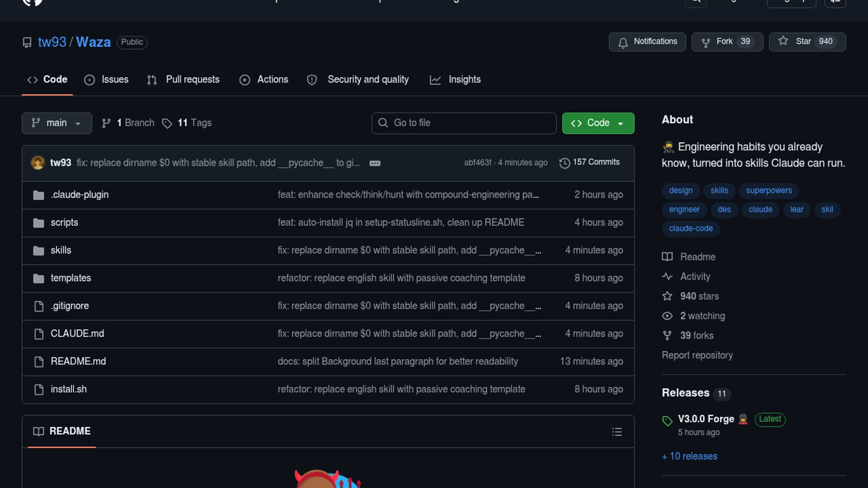Open the + 10 releases link
The height and width of the screenshot is (488, 868).
[689, 456]
